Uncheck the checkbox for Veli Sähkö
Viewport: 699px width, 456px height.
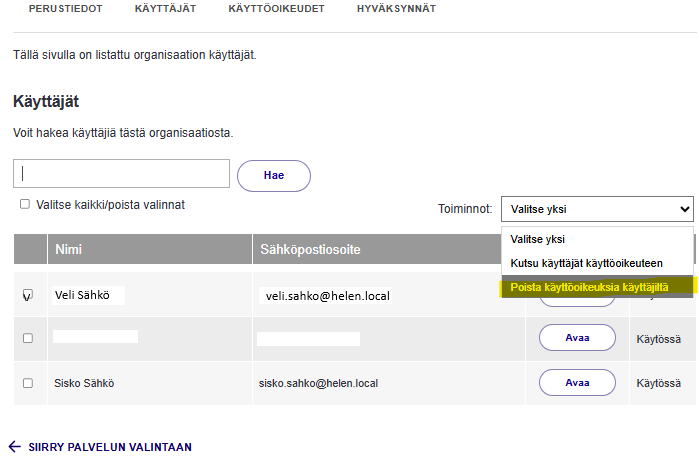[x=28, y=295]
